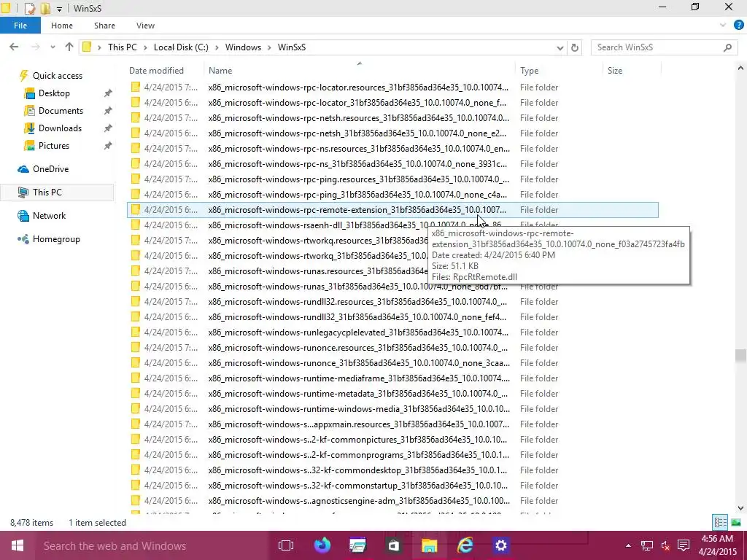Sort by the Type column header
The image size is (747, 560).
click(559, 71)
